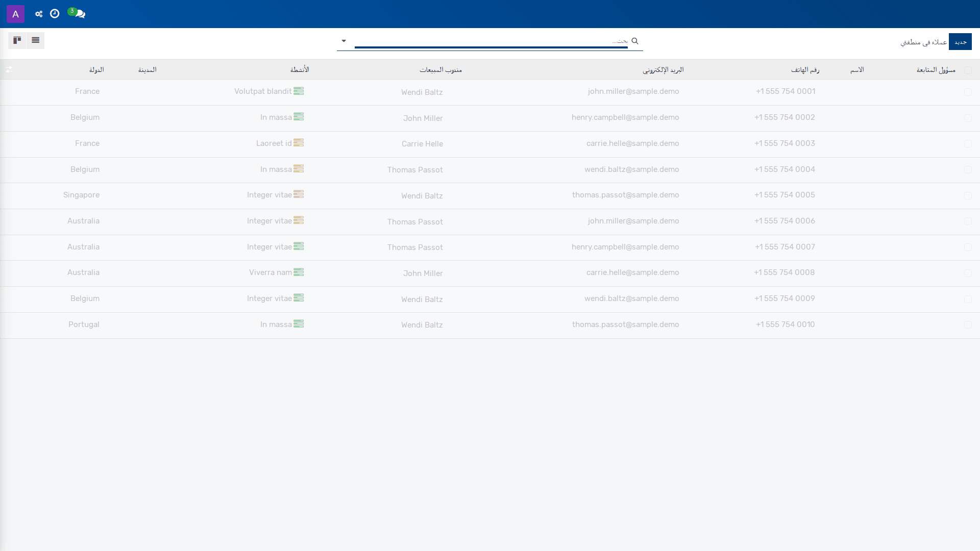
Task: Click thomas.passot@sample.demo in the 0005 row
Action: point(625,195)
